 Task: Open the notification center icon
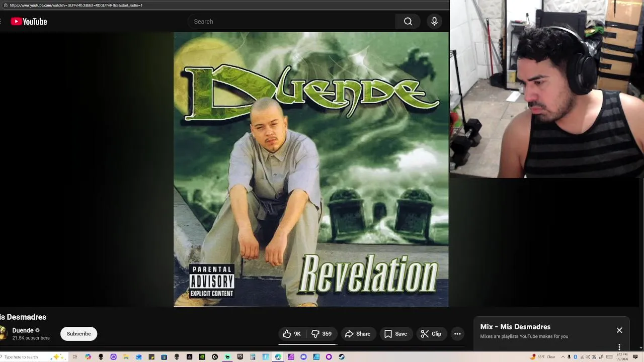click(635, 357)
